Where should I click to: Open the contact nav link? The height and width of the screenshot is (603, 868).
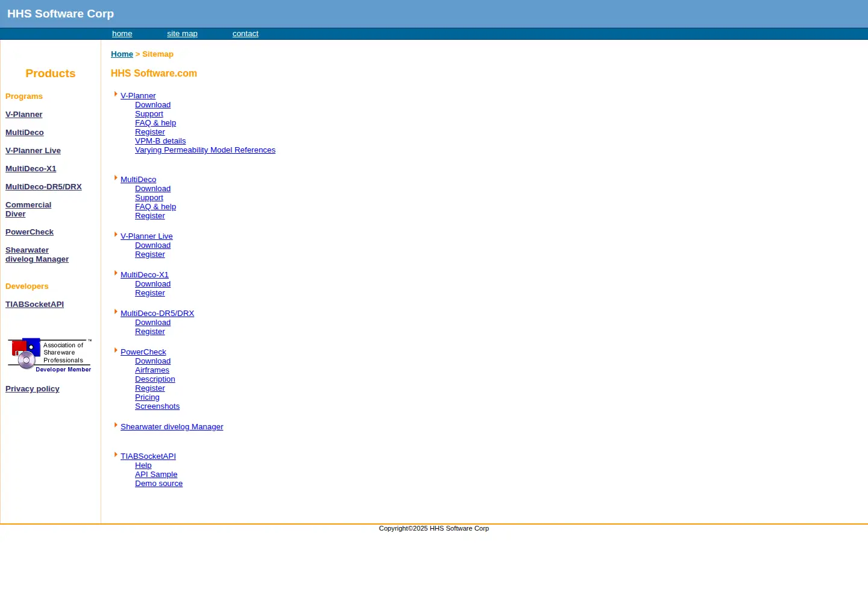tap(245, 34)
